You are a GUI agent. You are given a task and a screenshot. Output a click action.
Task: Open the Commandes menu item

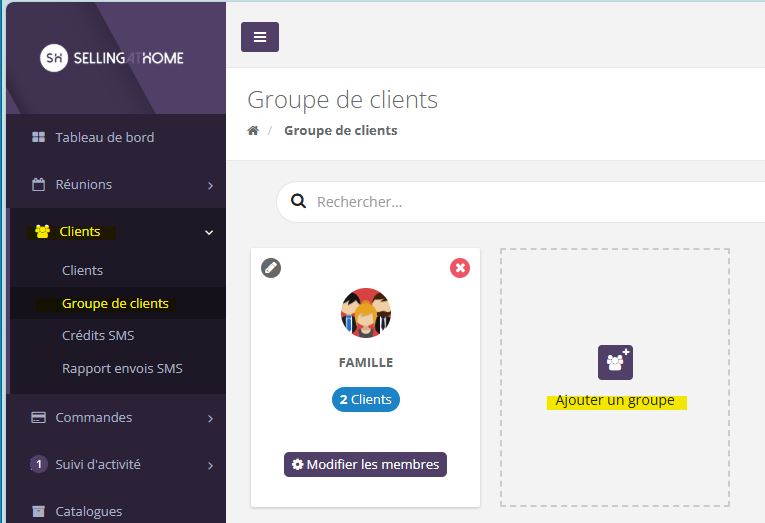[116, 418]
